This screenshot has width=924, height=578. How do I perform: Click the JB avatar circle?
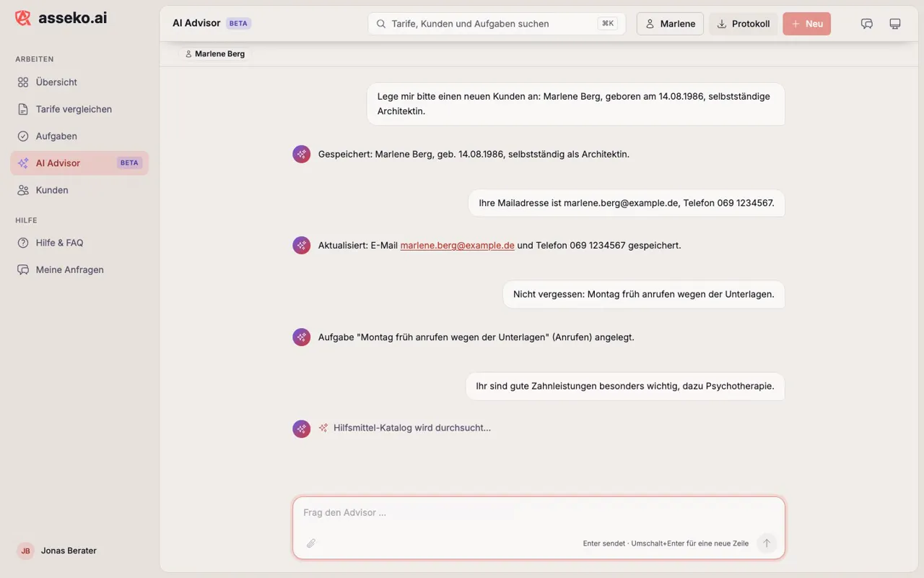click(x=25, y=551)
